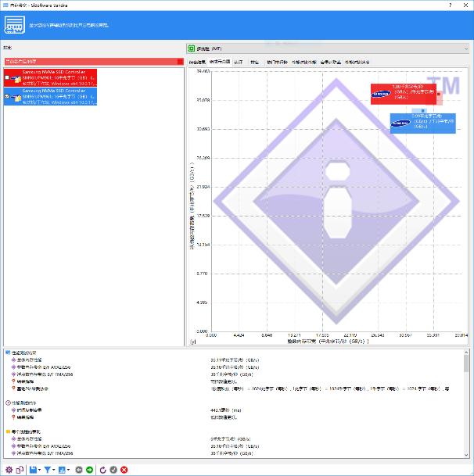Click the help question mark in title bar
474x476 pixels.
click(x=450, y=5)
